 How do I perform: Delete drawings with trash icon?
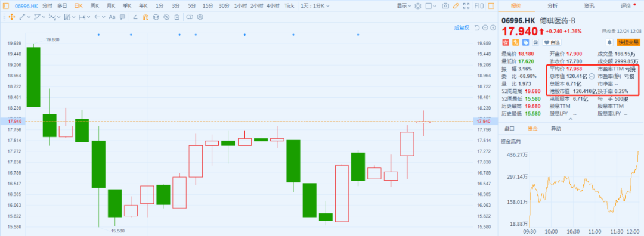pos(177,17)
